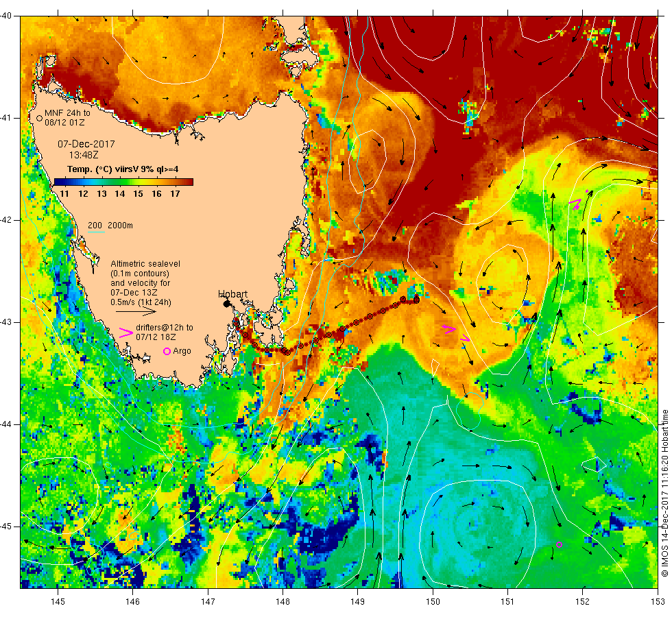Click the black Hobart location marker dot

pos(227,304)
